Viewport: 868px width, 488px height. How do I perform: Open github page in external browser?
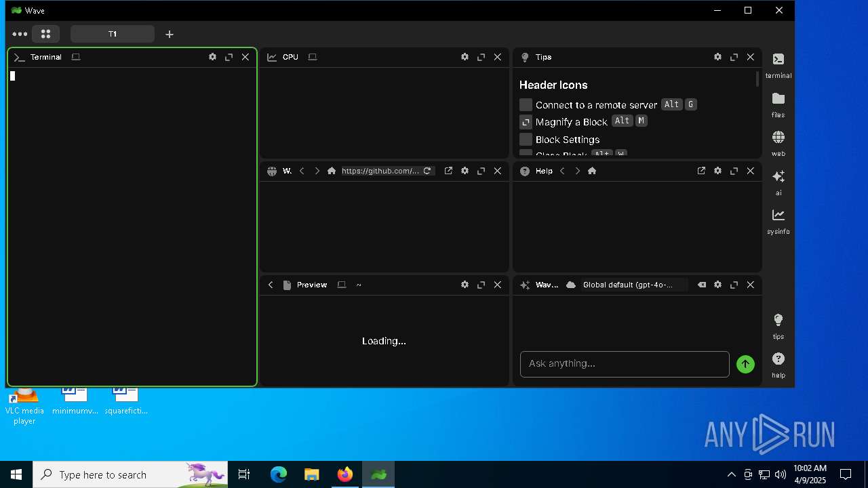448,171
